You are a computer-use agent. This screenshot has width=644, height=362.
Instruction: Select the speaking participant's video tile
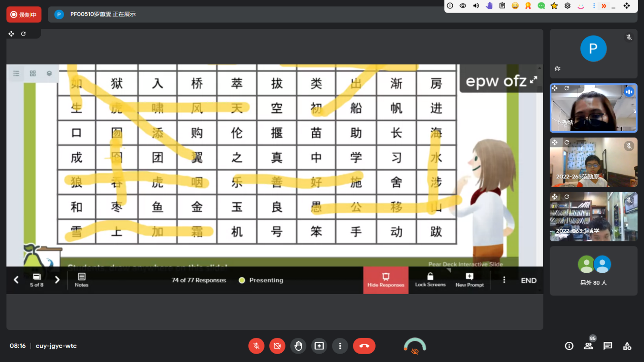(593, 108)
